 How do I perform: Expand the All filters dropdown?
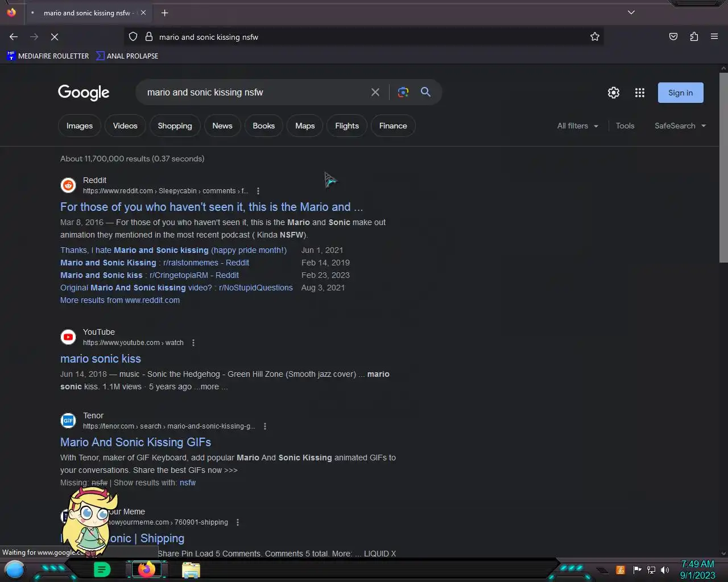tap(578, 126)
